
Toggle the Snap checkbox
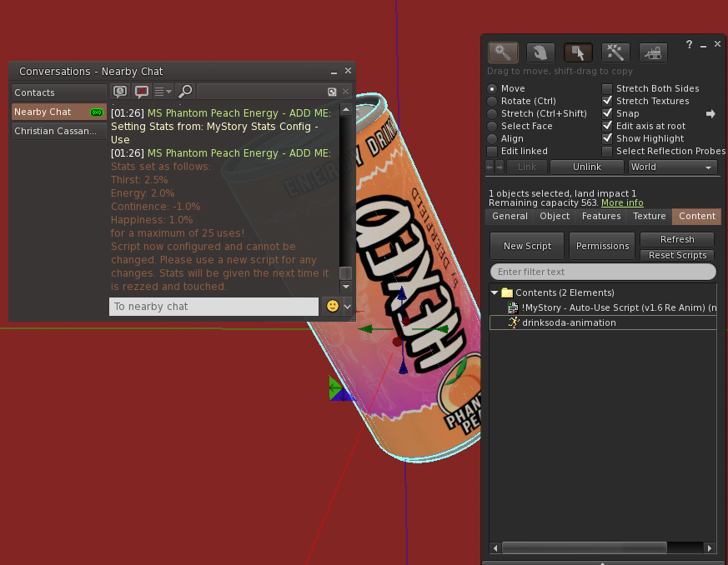click(x=607, y=113)
